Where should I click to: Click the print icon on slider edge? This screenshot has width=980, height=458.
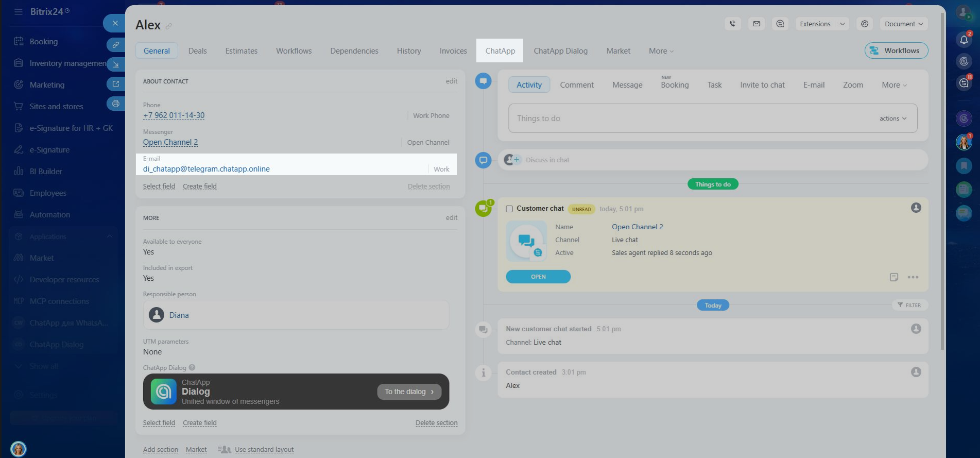pyautogui.click(x=116, y=104)
